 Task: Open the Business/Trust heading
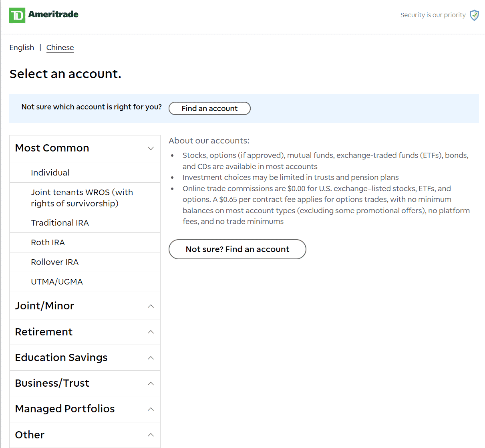[x=52, y=383]
